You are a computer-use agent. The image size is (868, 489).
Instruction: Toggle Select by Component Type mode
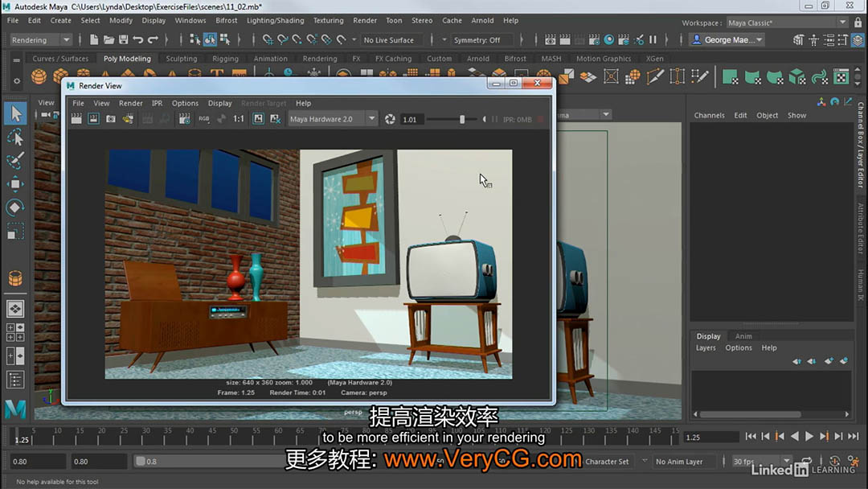pos(225,40)
